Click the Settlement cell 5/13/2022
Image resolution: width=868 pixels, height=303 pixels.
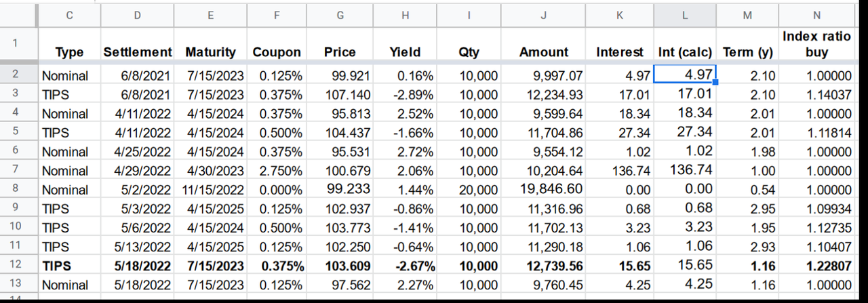click(138, 247)
